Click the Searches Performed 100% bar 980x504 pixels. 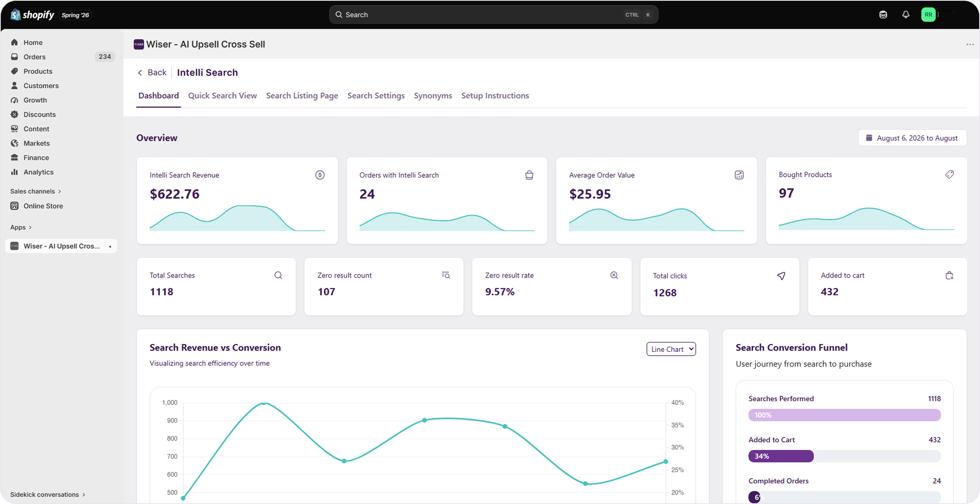845,415
